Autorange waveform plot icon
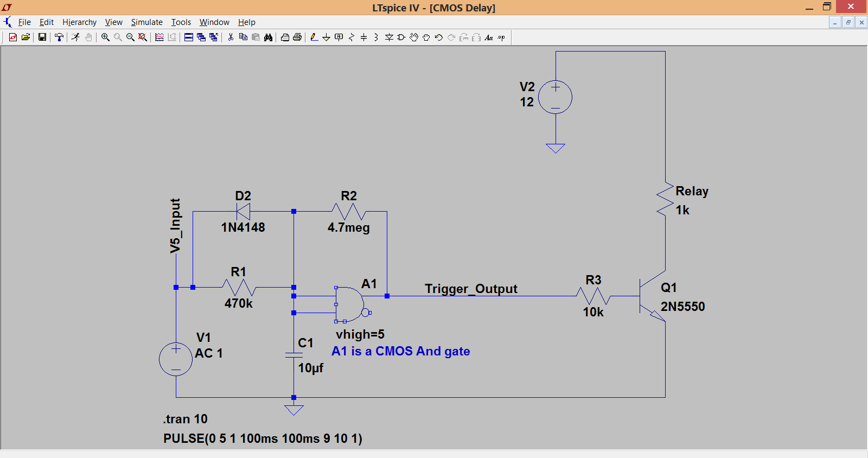The height and width of the screenshot is (458, 868). pos(159,37)
